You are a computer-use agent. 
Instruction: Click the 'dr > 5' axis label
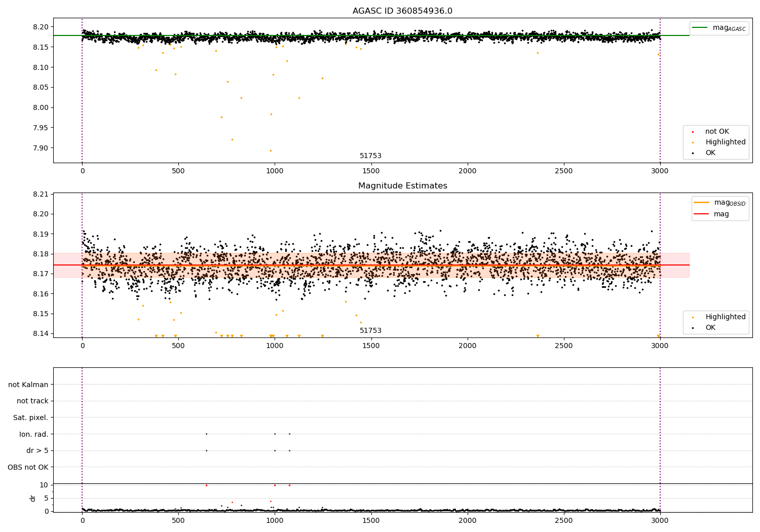point(37,451)
